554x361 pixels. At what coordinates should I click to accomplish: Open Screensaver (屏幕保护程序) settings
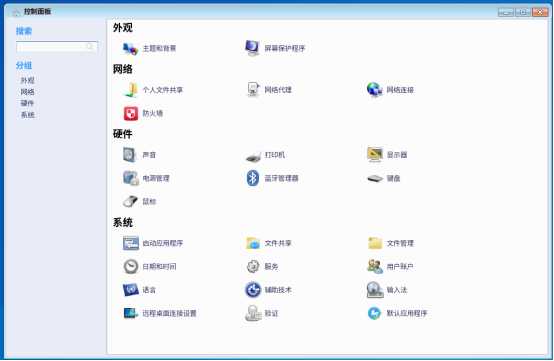coord(275,48)
